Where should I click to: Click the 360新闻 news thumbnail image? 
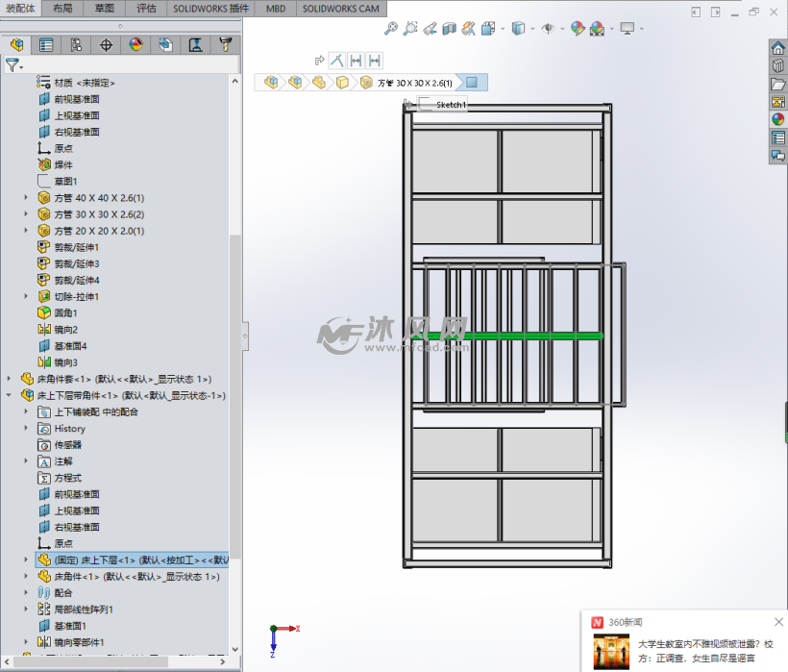[611, 652]
